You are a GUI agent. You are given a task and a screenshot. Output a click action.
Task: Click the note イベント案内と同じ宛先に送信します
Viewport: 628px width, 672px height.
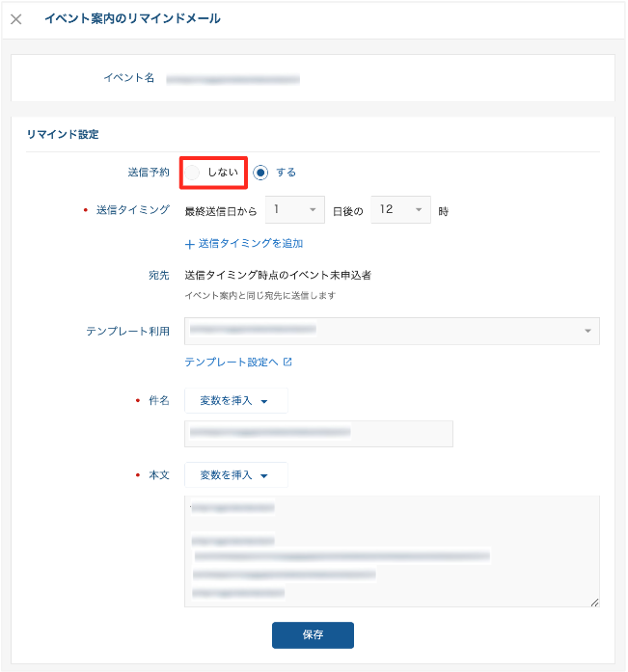(260, 295)
